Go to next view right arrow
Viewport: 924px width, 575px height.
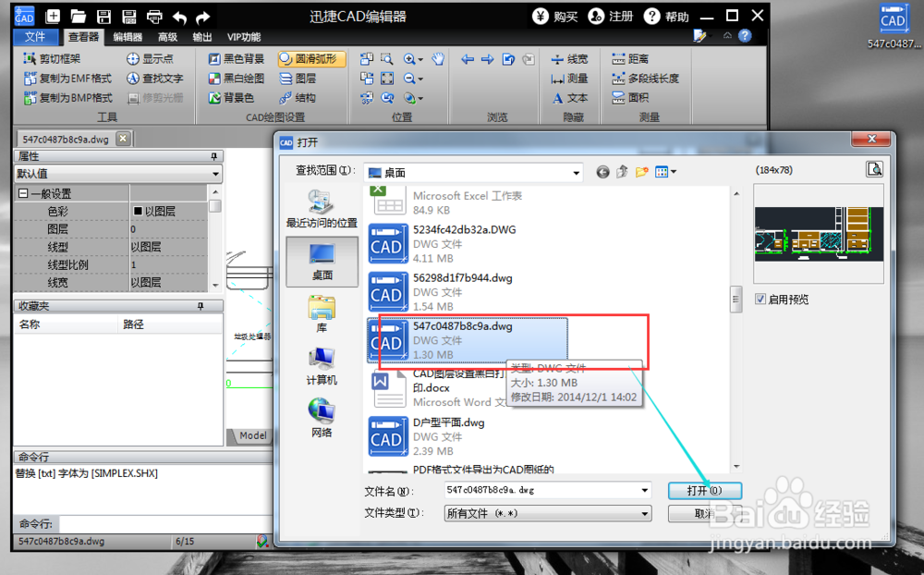[487, 58]
